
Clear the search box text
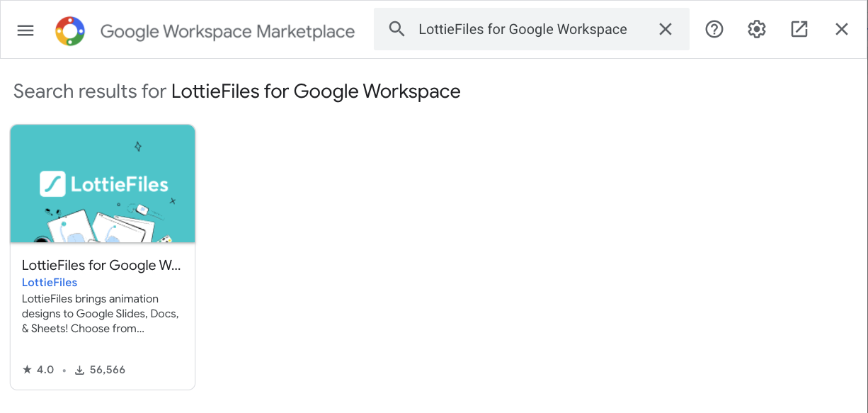tap(666, 29)
